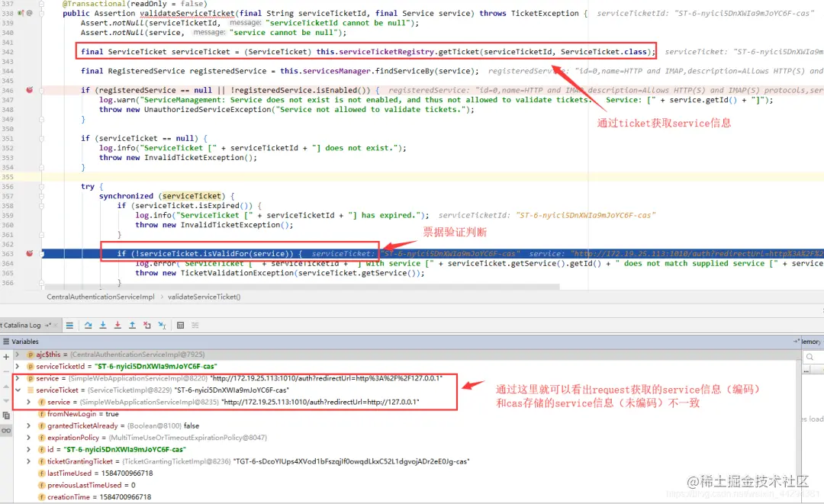Collapse the synchronized block fold at line 357
824x504 pixels.
pyautogui.click(x=41, y=197)
